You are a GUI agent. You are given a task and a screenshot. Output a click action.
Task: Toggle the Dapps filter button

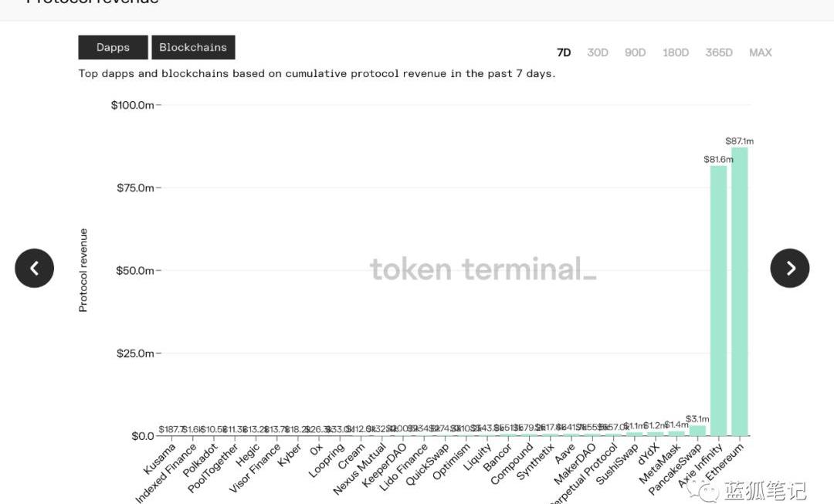[113, 47]
